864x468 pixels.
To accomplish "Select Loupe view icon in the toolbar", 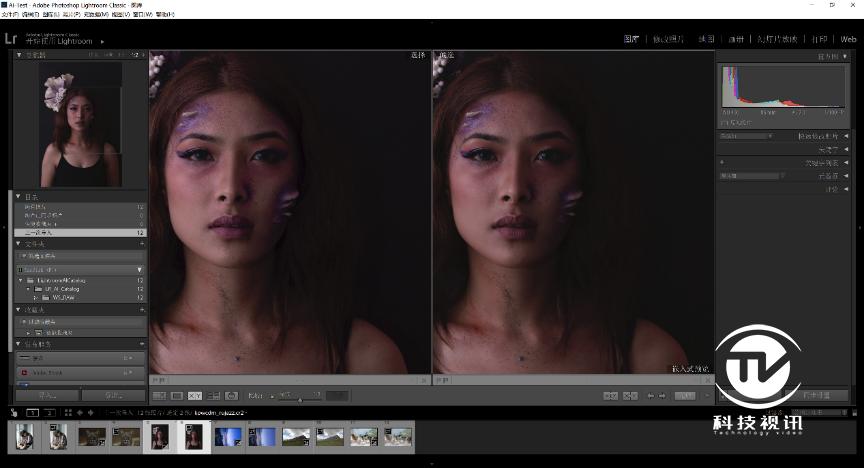I will point(177,396).
